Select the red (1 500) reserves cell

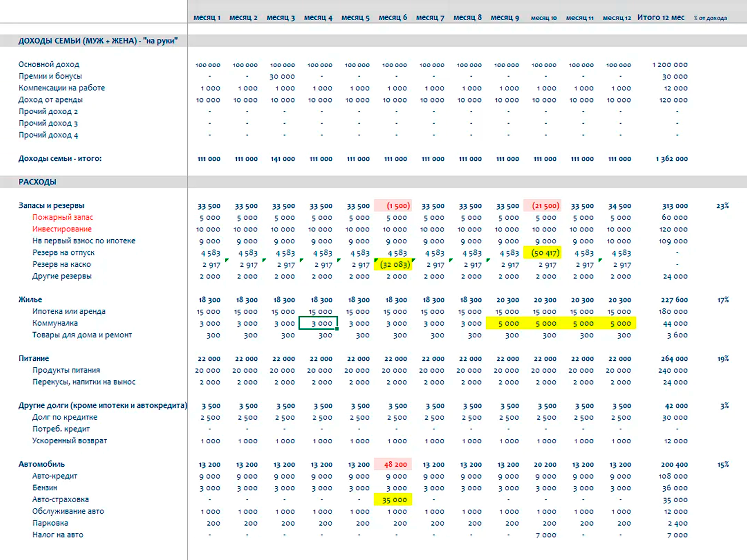click(393, 206)
